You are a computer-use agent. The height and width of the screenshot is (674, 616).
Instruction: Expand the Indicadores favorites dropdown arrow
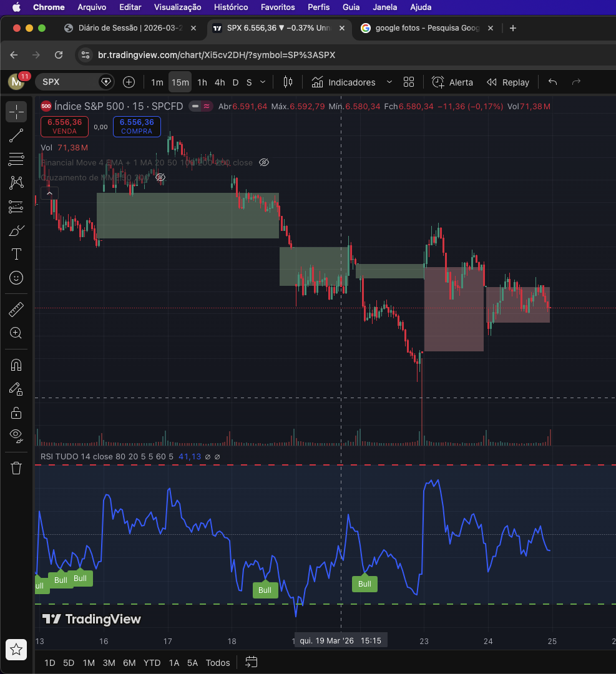[389, 82]
